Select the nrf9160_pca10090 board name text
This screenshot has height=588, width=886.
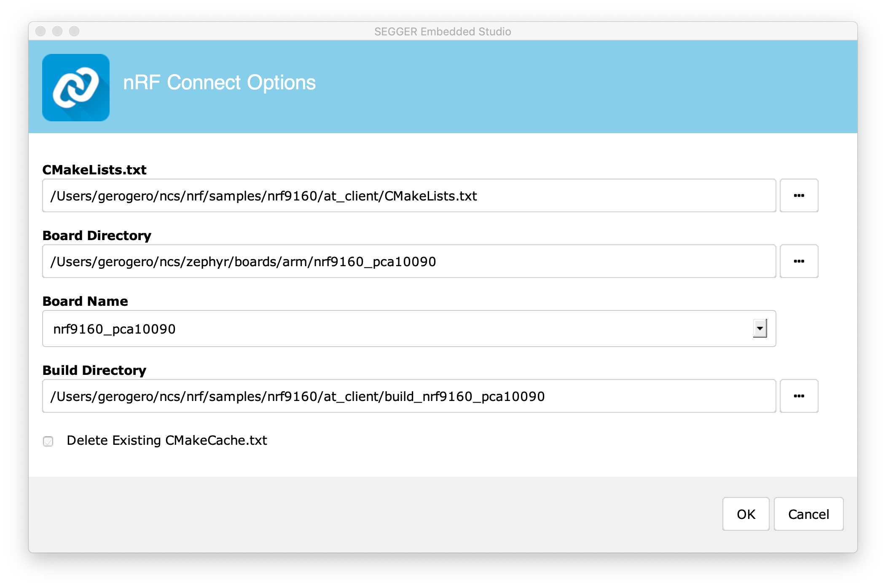(x=114, y=329)
